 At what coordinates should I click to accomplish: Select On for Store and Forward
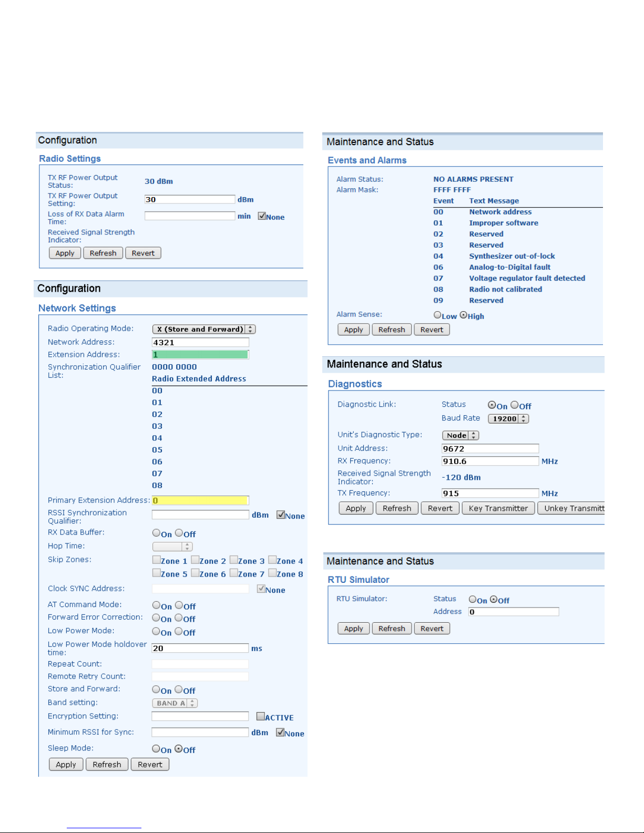[156, 690]
